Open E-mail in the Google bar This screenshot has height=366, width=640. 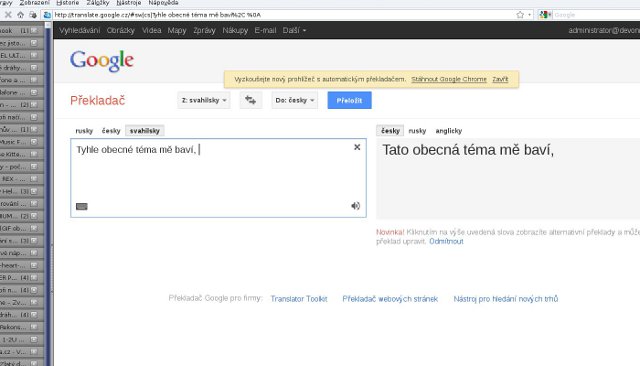pos(265,30)
